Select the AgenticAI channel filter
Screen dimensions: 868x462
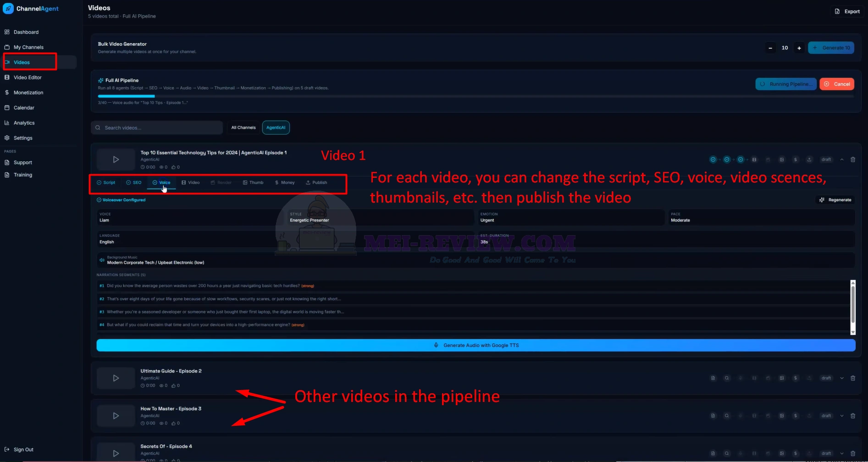(x=276, y=127)
